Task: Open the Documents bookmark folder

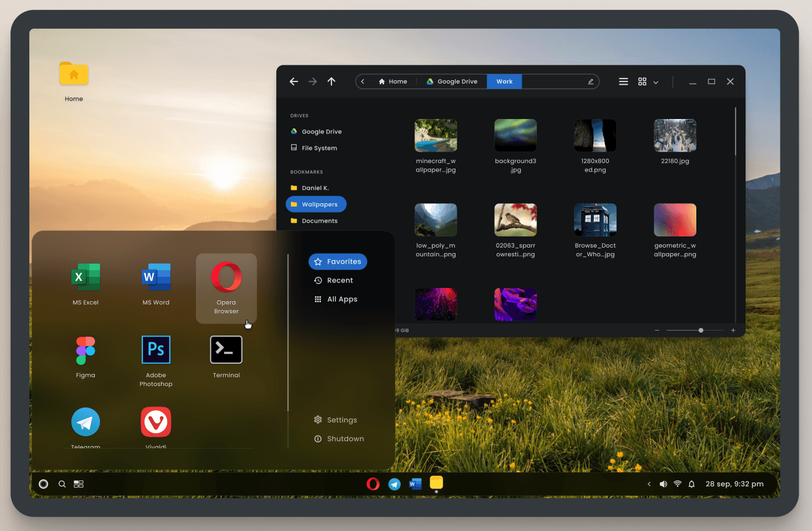Action: click(x=314, y=221)
